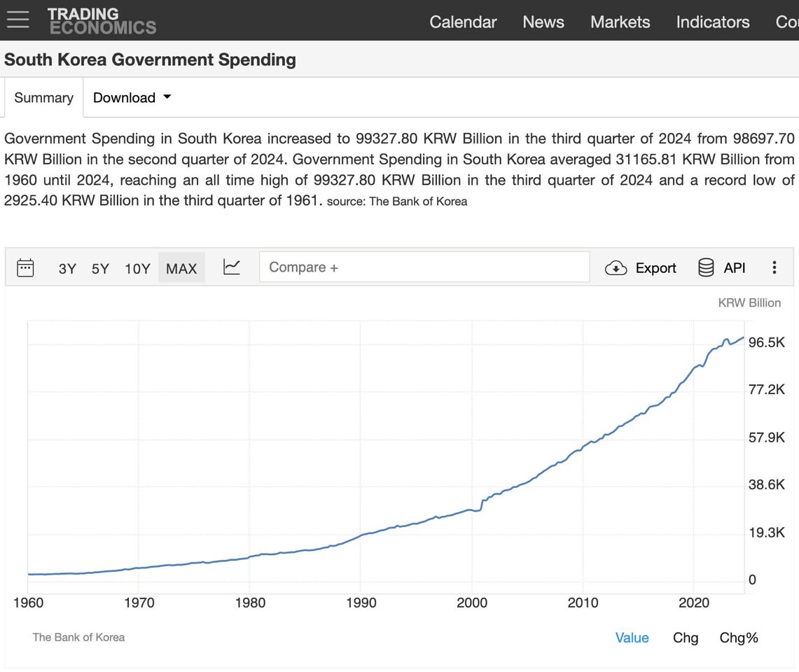Select the 3Y time range
799x672 pixels.
(67, 268)
